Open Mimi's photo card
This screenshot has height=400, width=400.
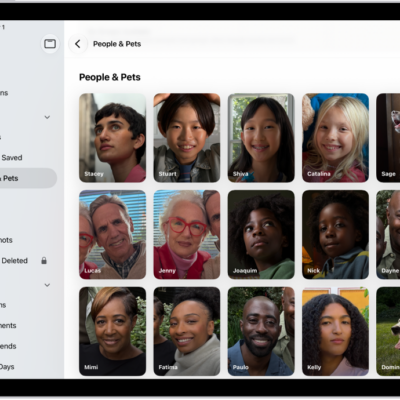(113, 331)
